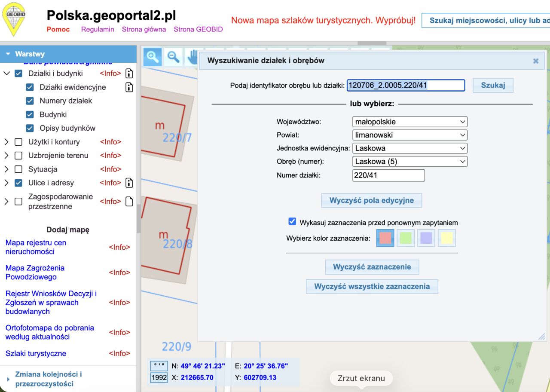This screenshot has height=392, width=550.
Task: Focus the identyfikator obrębu lub działki field
Action: tap(406, 85)
